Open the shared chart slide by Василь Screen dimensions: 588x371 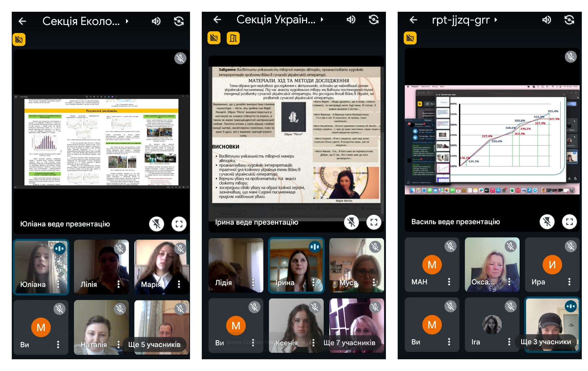point(492,140)
